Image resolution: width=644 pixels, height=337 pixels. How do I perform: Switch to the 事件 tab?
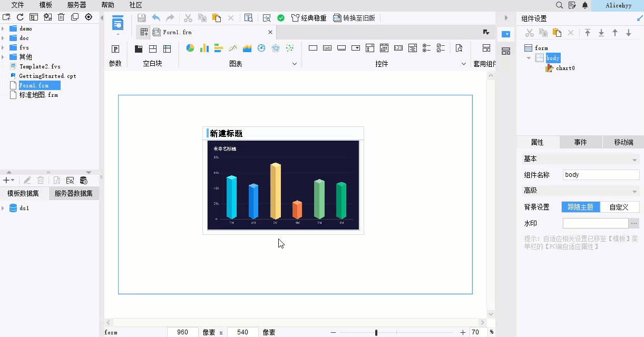580,142
